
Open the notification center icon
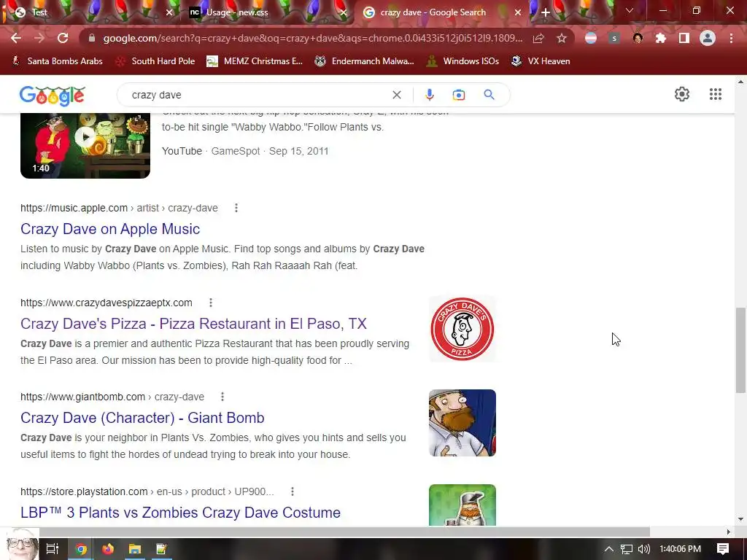click(723, 549)
